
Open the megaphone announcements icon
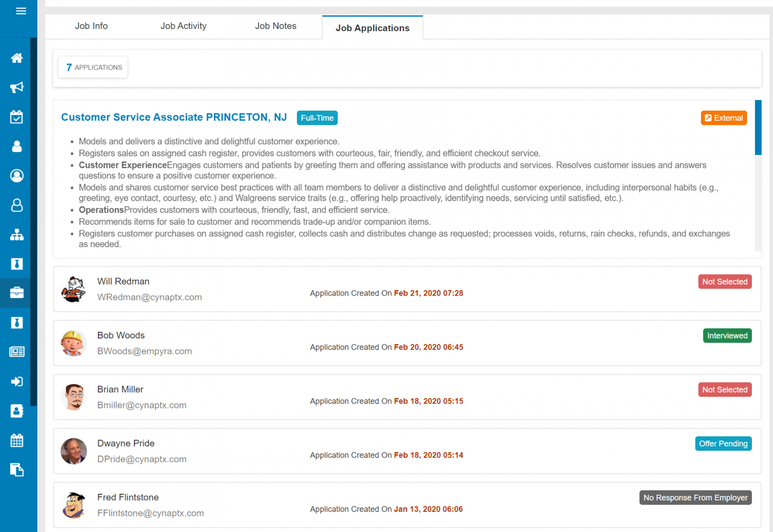click(x=17, y=87)
